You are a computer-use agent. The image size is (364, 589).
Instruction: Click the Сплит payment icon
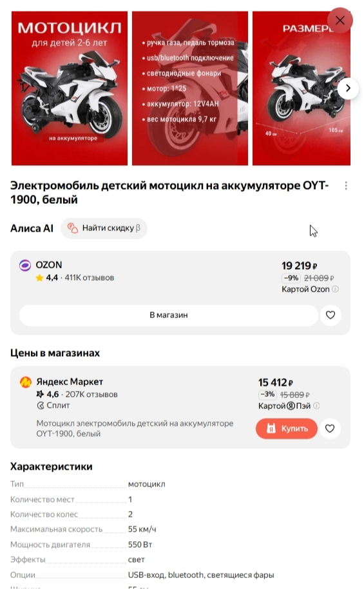41,406
